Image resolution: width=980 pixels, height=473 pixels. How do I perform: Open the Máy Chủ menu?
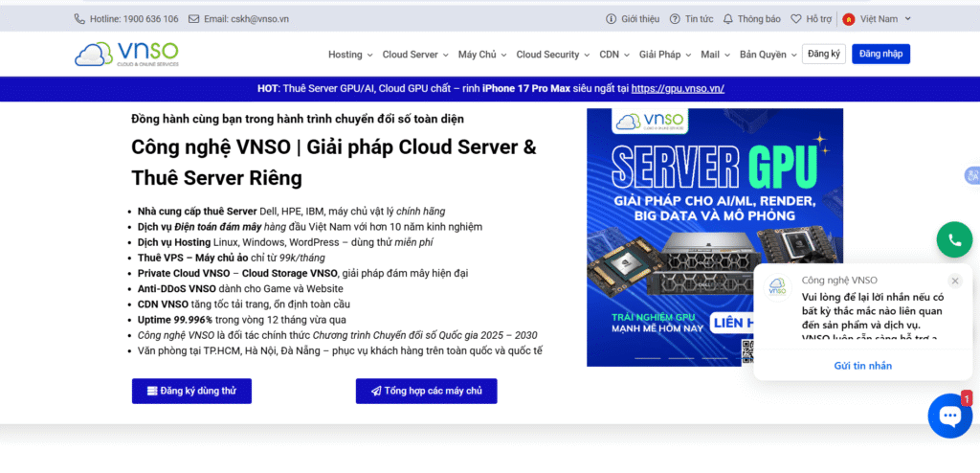coord(482,55)
